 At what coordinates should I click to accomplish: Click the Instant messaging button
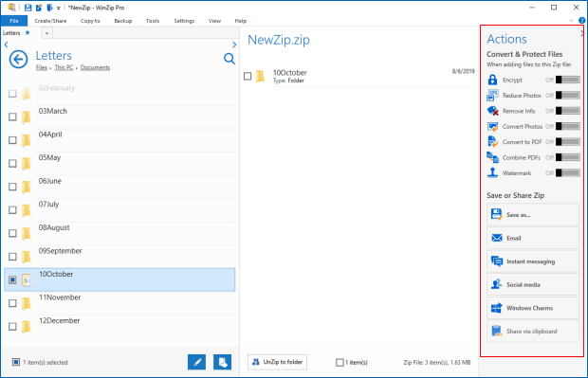(x=533, y=261)
